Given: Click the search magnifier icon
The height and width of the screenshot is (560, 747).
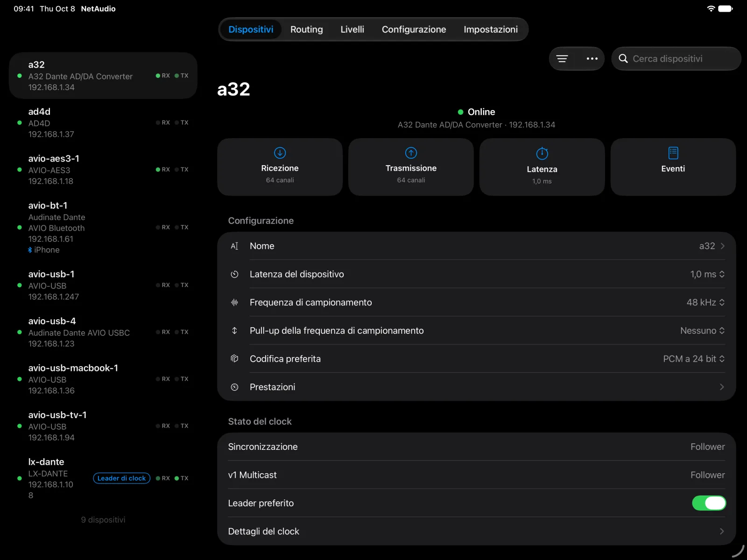Looking at the screenshot, I should click(623, 59).
